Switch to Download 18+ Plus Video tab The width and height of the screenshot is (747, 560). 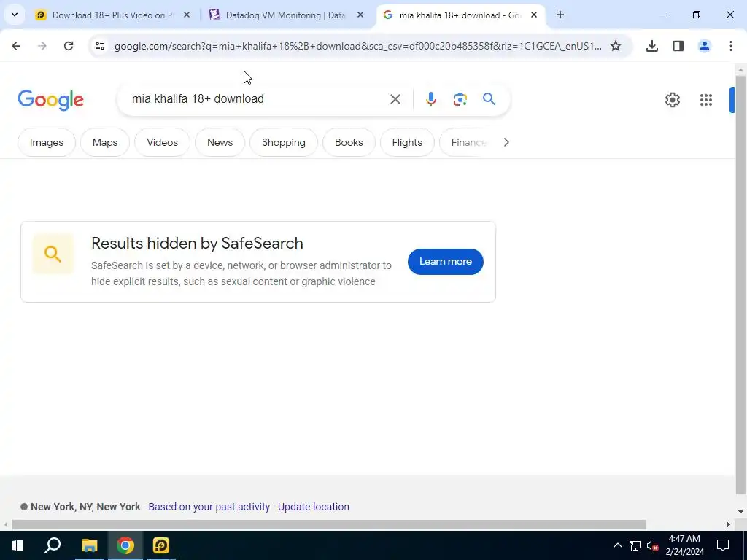112,15
